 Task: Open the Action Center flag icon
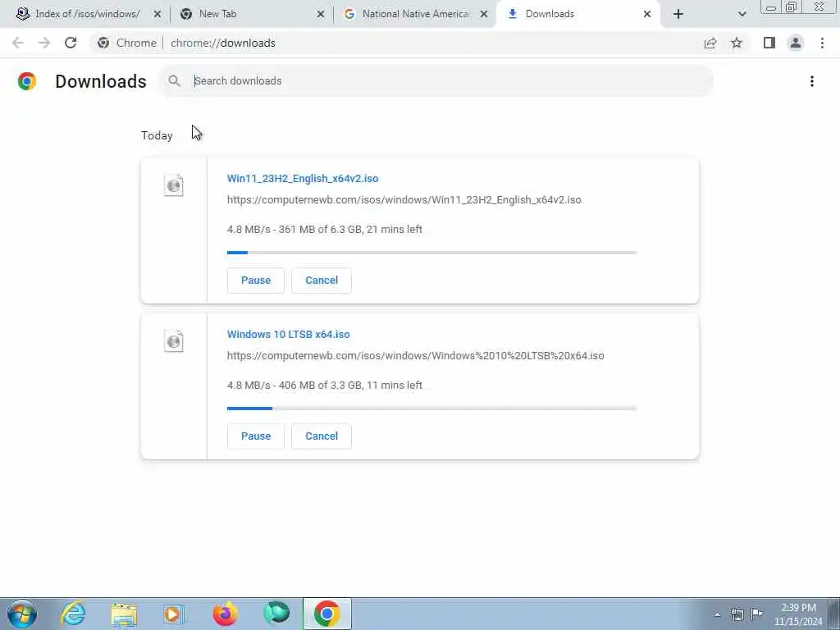pos(757,614)
